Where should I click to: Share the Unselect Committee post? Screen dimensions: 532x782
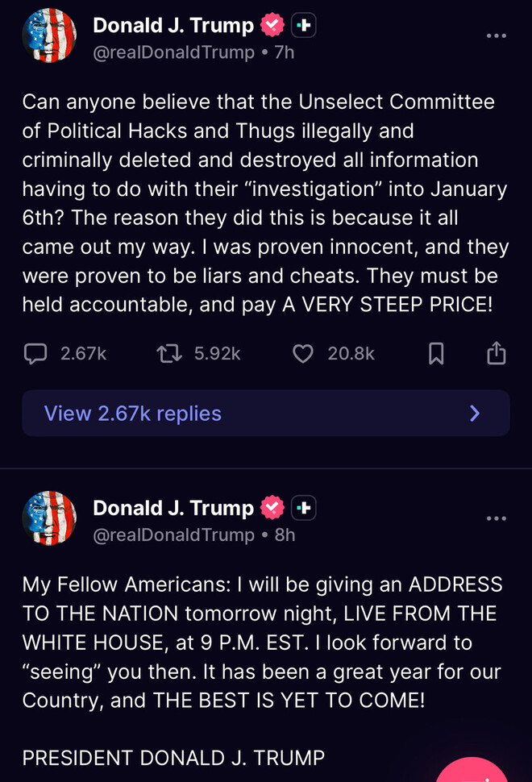click(496, 353)
